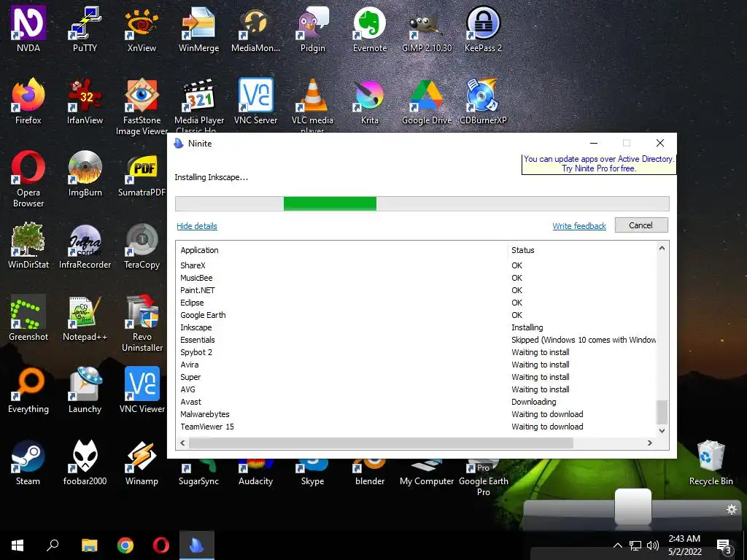Select the WinMerge desktop shortcut

pyautogui.click(x=198, y=28)
